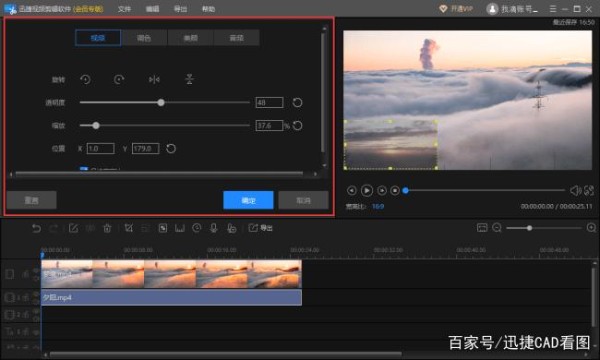Fit timeline to window icon
Image resolution: width=600 pixels, height=360 pixels.
click(482, 228)
